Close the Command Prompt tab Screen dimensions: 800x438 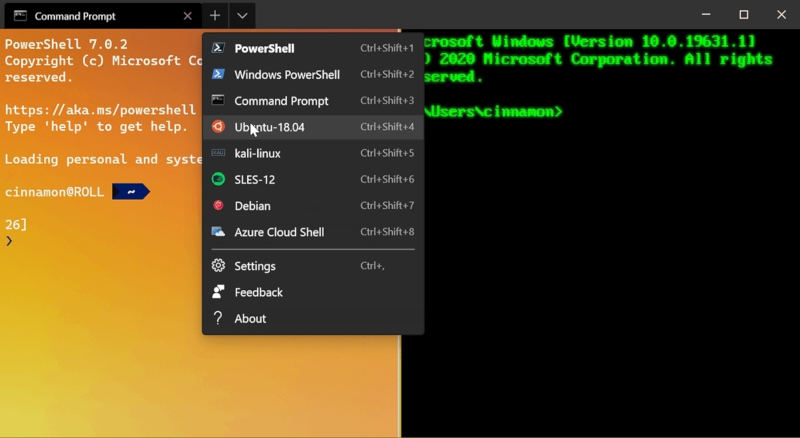(x=188, y=16)
